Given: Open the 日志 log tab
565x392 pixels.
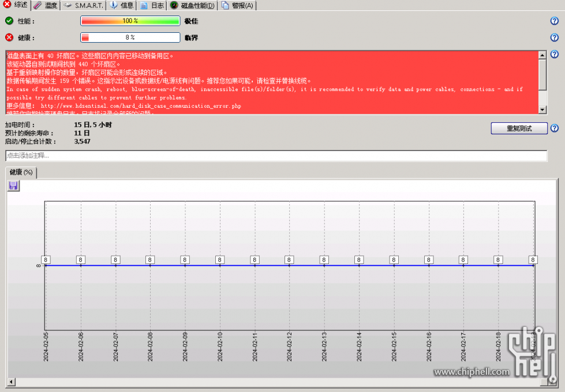Looking at the screenshot, I should [152, 5].
